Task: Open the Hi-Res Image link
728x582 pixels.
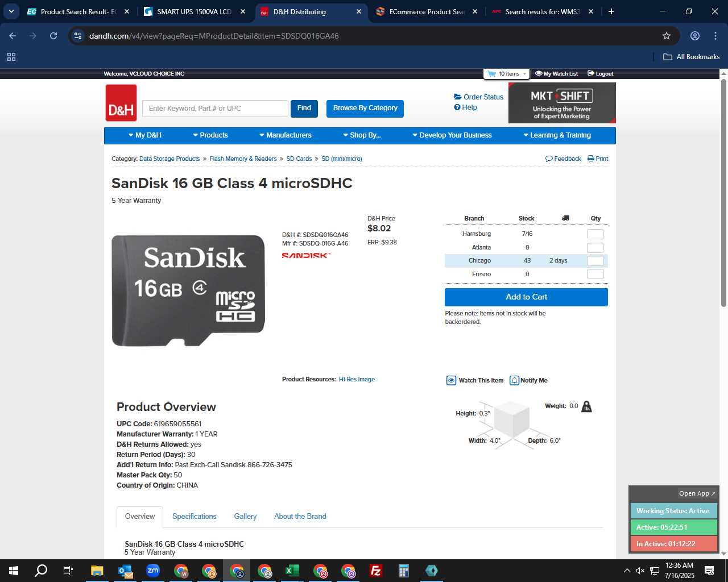Action: 357,379
